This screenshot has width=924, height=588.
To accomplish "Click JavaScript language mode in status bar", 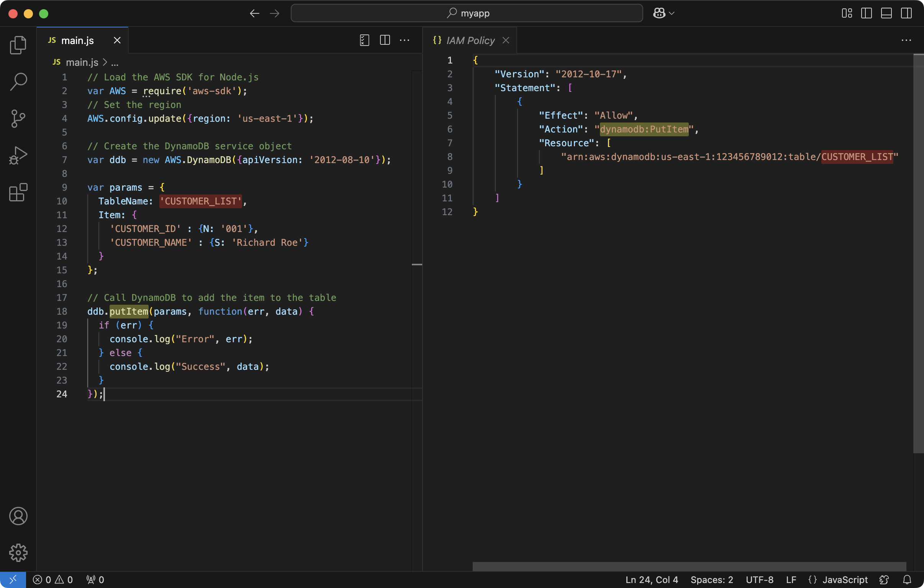I will (845, 580).
